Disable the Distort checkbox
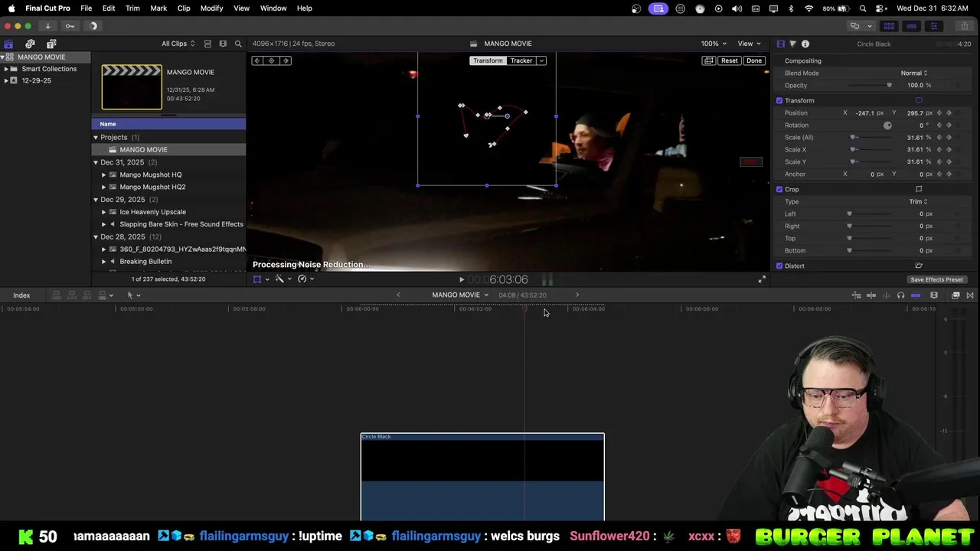Image resolution: width=980 pixels, height=551 pixels. point(779,266)
